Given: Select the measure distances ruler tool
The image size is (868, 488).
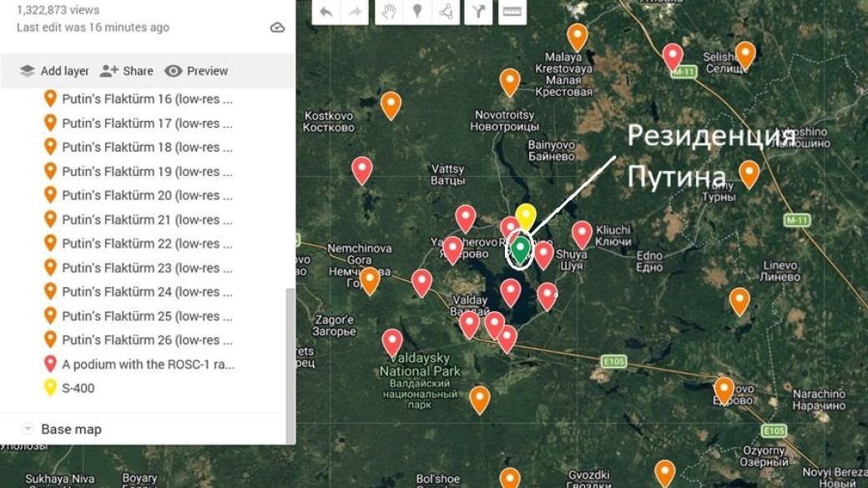Looking at the screenshot, I should (511, 12).
